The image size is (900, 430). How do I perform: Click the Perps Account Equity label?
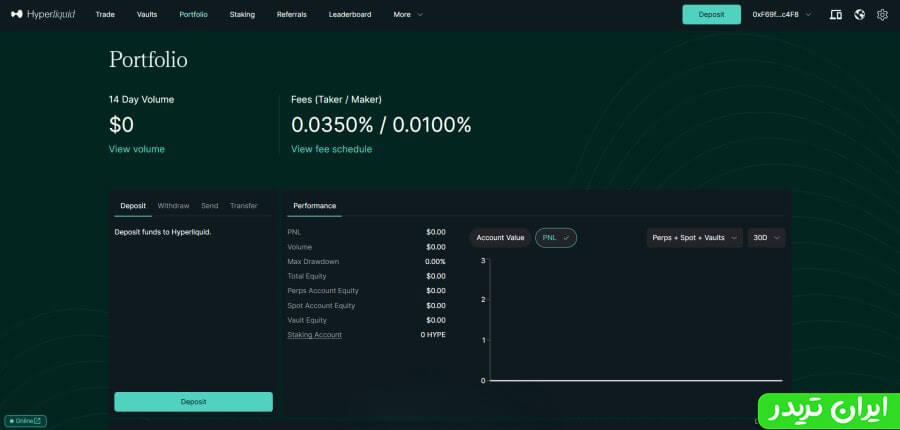[x=323, y=290]
